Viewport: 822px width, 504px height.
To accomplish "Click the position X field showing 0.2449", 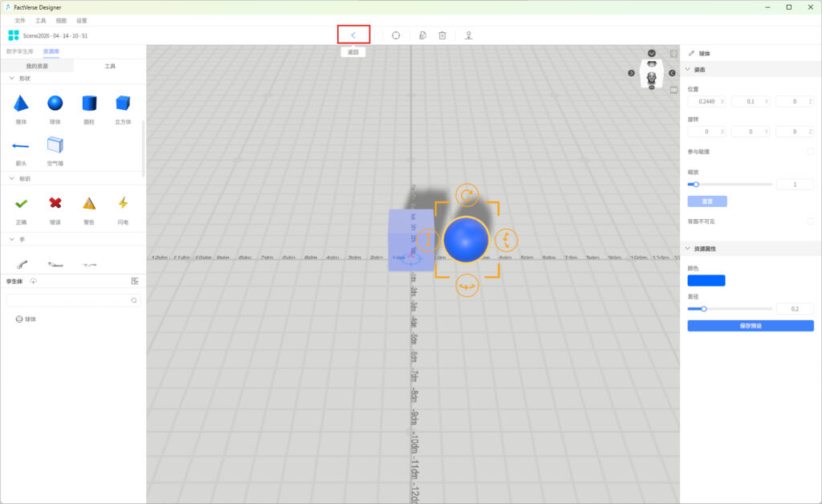I will [706, 102].
